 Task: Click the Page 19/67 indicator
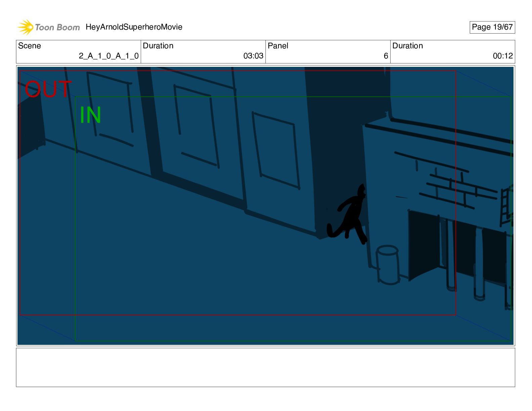point(492,27)
